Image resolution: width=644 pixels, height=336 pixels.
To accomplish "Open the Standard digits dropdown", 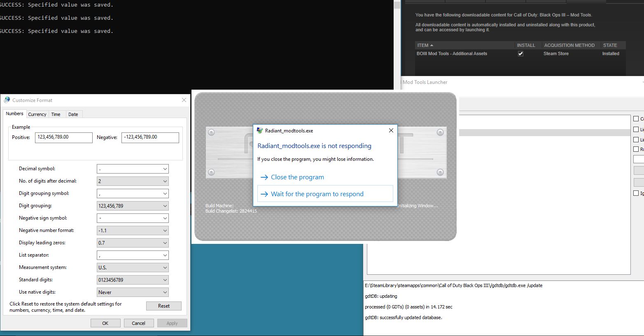I will pos(133,280).
